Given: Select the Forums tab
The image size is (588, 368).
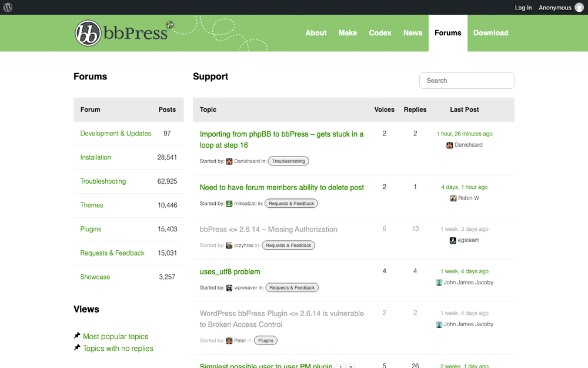Looking at the screenshot, I should point(448,33).
